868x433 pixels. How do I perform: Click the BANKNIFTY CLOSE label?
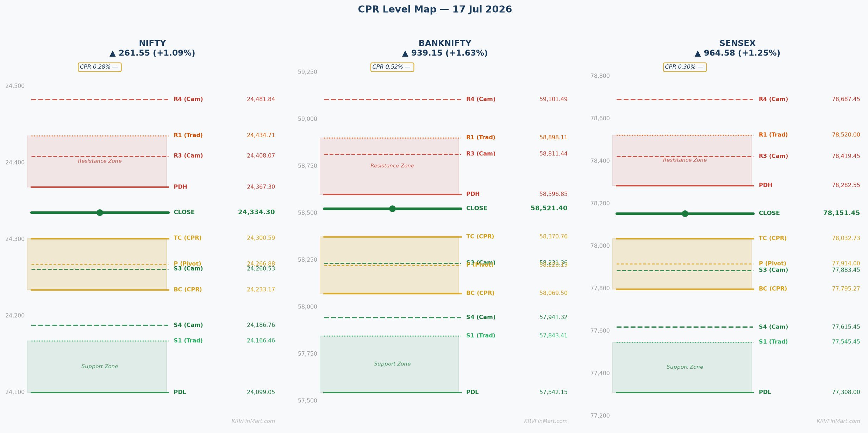point(477,208)
